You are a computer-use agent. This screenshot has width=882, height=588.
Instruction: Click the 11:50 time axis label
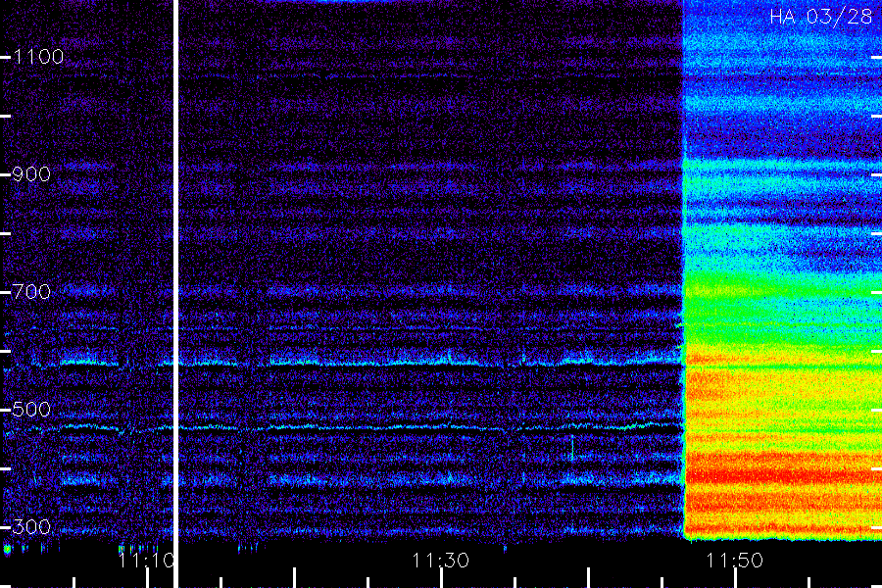pos(735,561)
